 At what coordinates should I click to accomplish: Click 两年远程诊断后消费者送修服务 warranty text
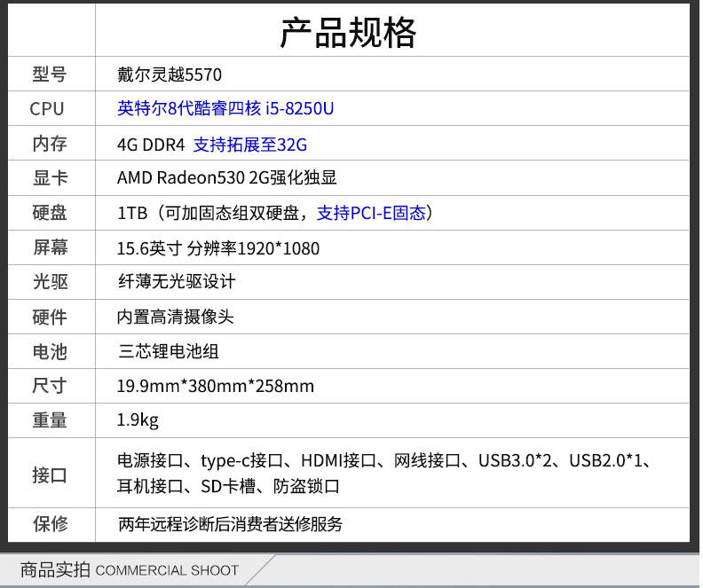(x=231, y=524)
